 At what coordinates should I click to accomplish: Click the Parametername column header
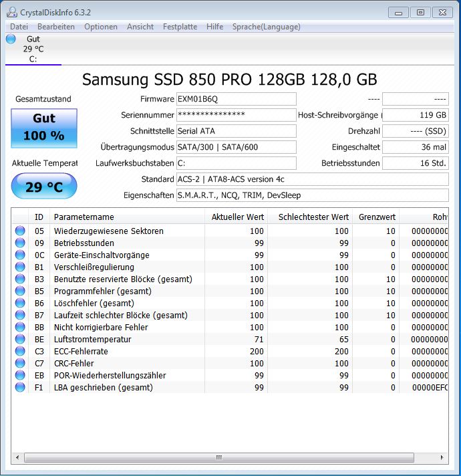tap(127, 217)
